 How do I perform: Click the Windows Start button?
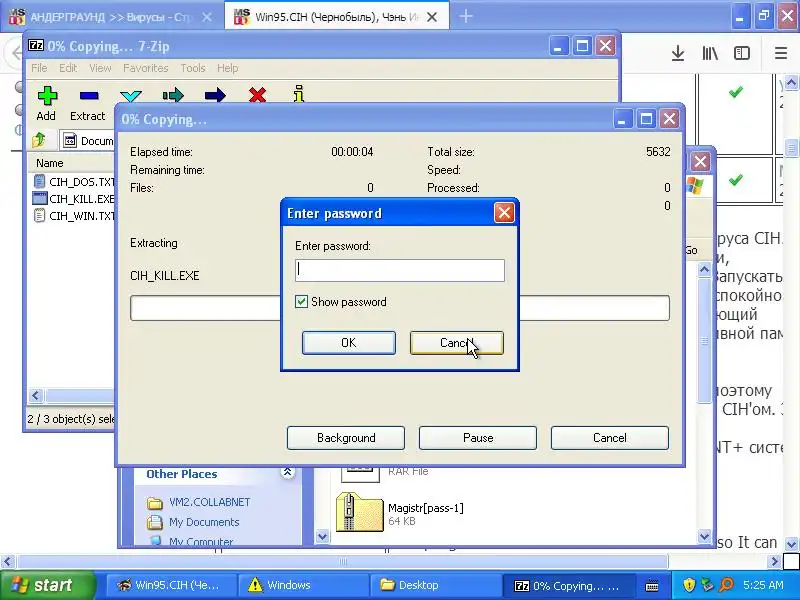[x=47, y=585]
